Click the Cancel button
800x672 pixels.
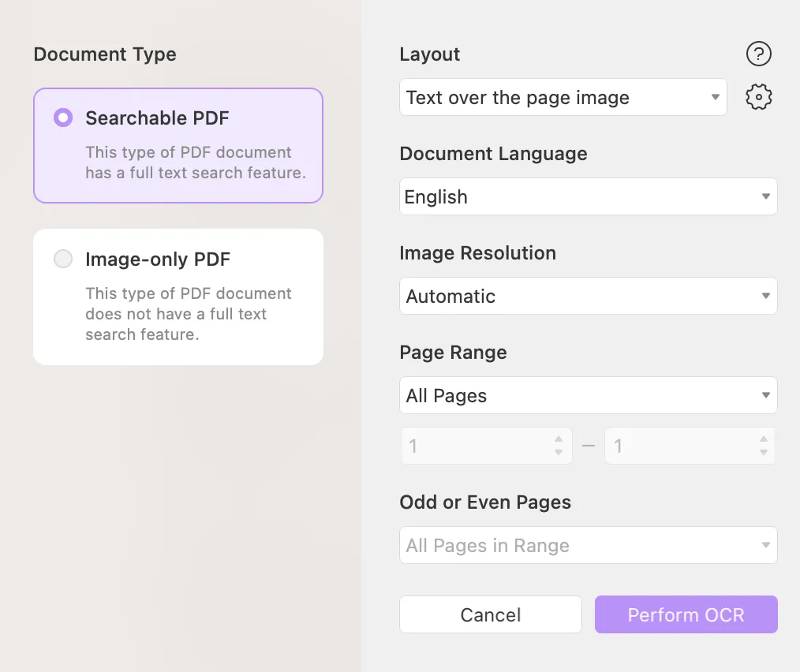pyautogui.click(x=490, y=614)
